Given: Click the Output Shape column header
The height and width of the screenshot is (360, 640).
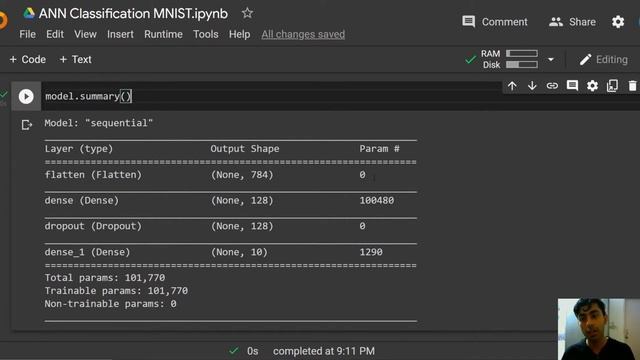Looking at the screenshot, I should coord(245,149).
